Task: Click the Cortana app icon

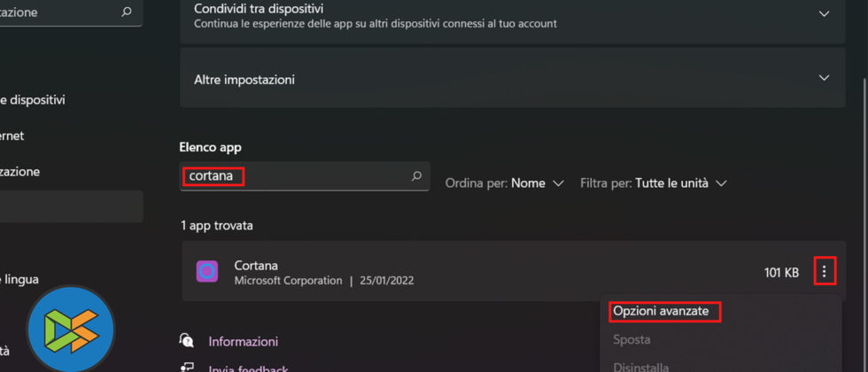Action: pyautogui.click(x=207, y=271)
